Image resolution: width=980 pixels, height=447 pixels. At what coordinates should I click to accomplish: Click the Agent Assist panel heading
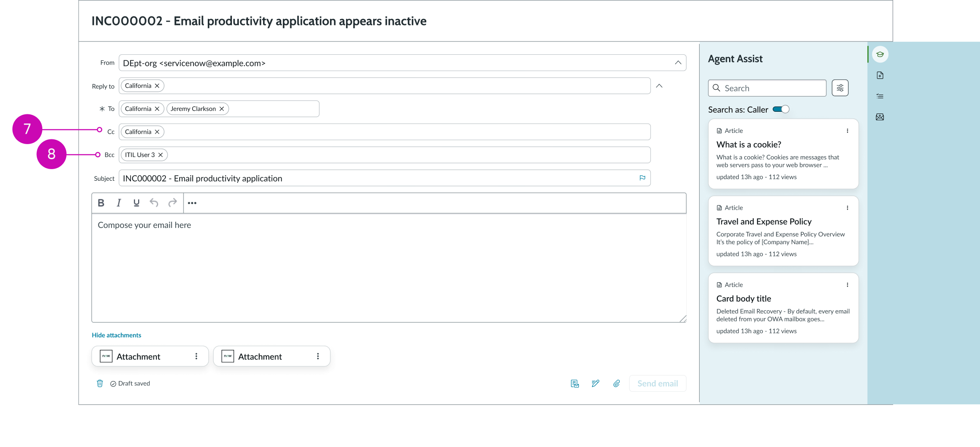point(735,59)
